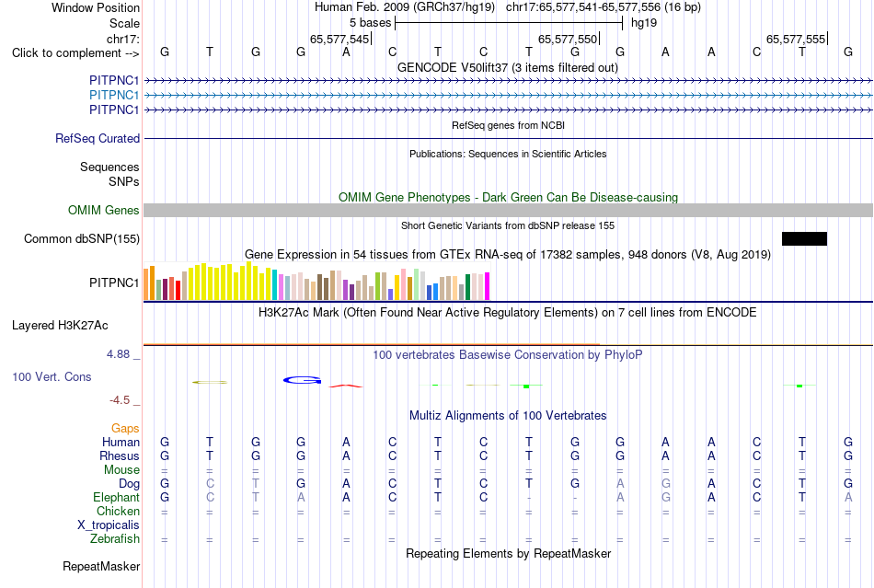Click 'Multiz Alignments of 100 Vertebrates' title

pos(508,415)
